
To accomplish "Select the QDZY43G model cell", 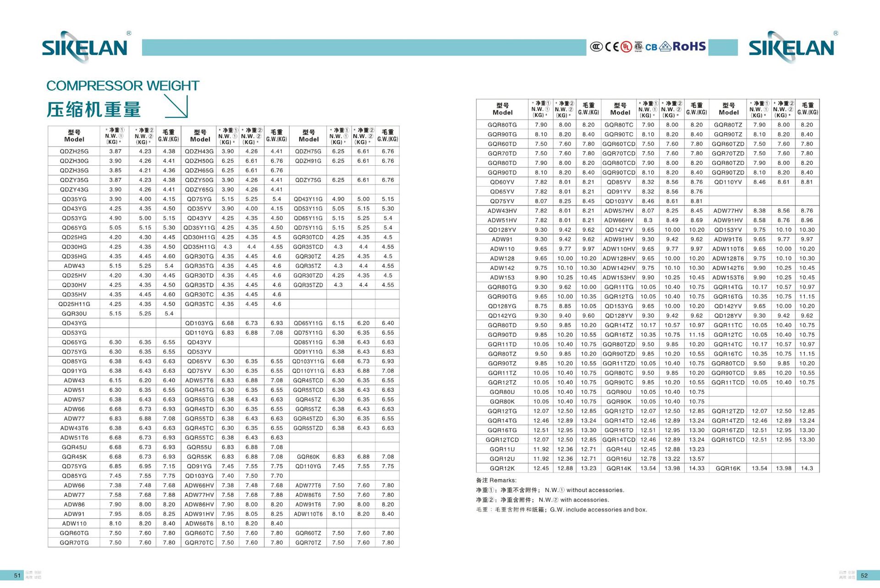I will click(74, 190).
